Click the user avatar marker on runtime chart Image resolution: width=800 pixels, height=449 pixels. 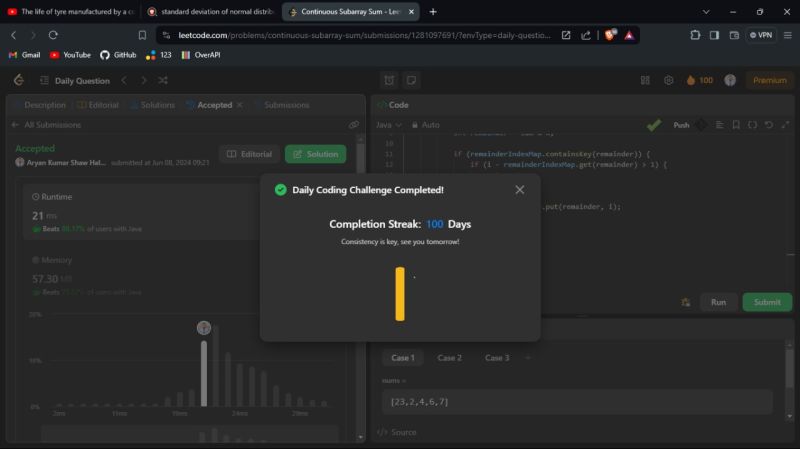click(204, 328)
